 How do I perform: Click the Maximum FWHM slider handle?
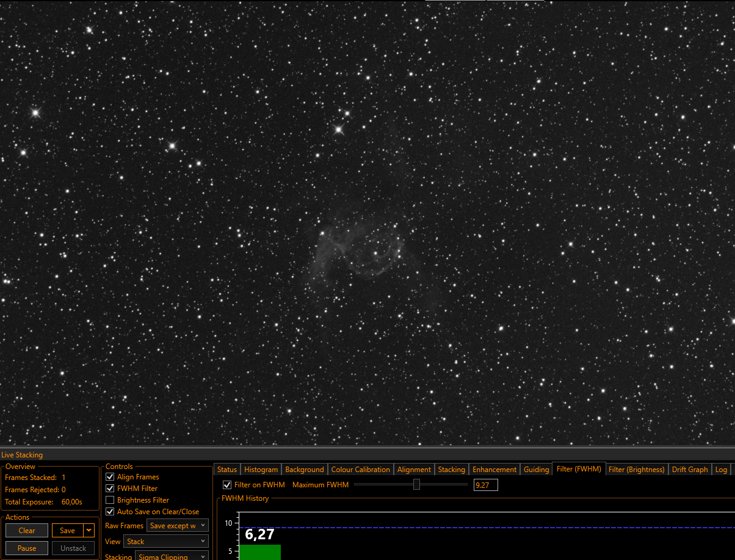click(x=417, y=485)
